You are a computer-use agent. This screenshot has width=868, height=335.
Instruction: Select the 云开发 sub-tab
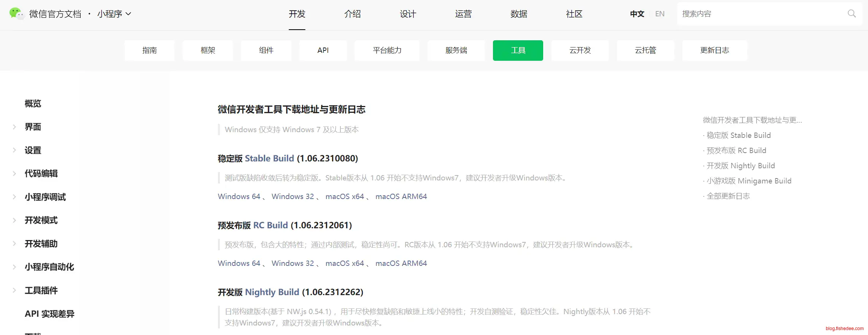[580, 50]
